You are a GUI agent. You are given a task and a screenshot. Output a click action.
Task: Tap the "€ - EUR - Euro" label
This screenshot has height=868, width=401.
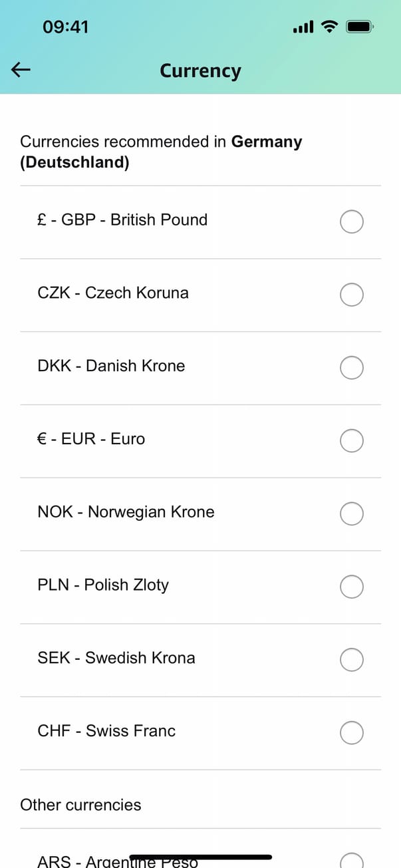[x=91, y=439]
